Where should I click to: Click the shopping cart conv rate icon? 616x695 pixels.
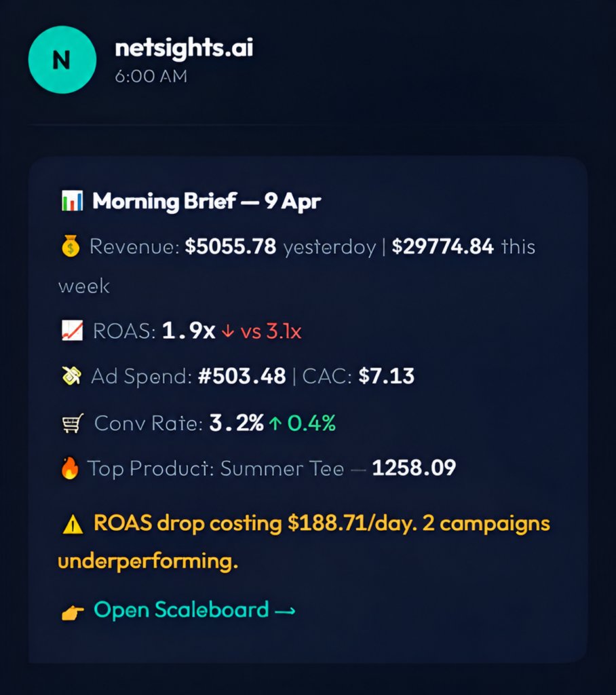click(73, 423)
